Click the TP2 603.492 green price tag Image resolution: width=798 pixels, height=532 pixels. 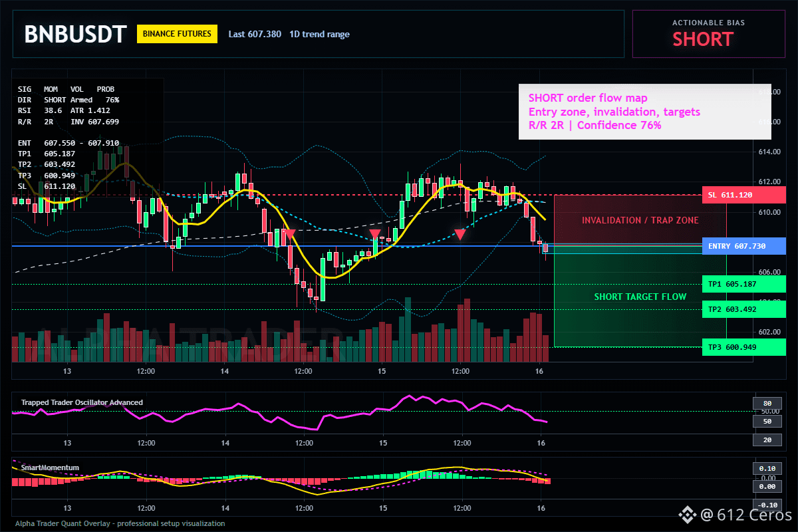point(743,309)
